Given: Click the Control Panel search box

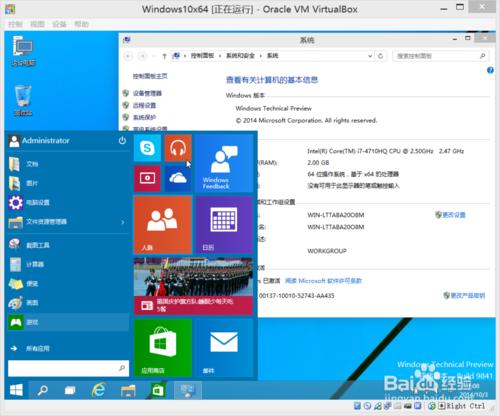Looking at the screenshot, I should pos(440,56).
